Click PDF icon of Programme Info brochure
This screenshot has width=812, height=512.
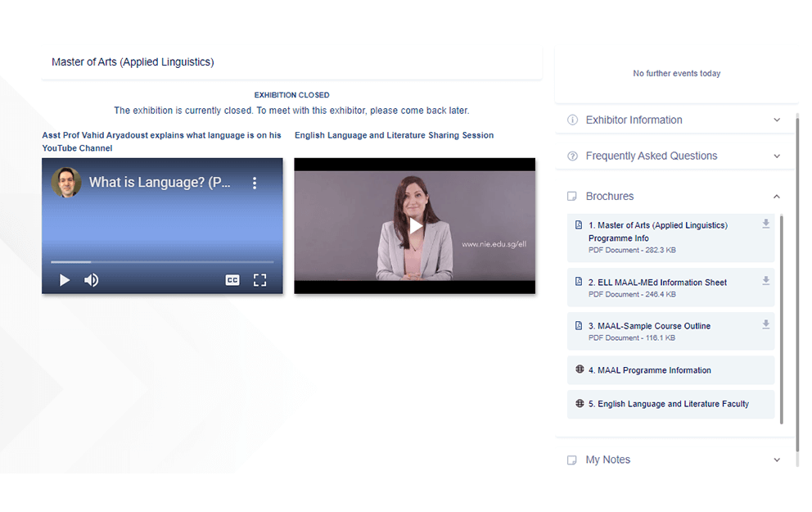579,225
